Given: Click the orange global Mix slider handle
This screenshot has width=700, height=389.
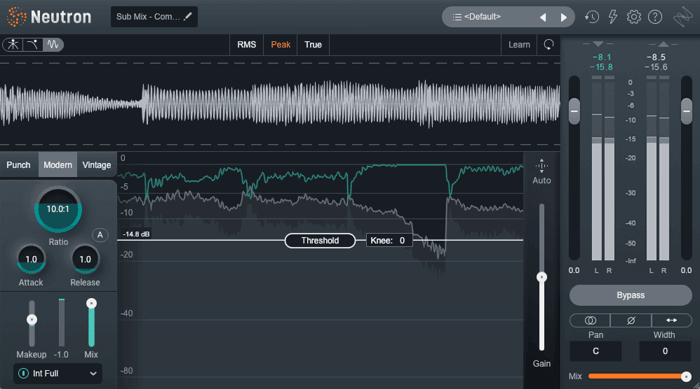Looking at the screenshot, I should click(686, 376).
